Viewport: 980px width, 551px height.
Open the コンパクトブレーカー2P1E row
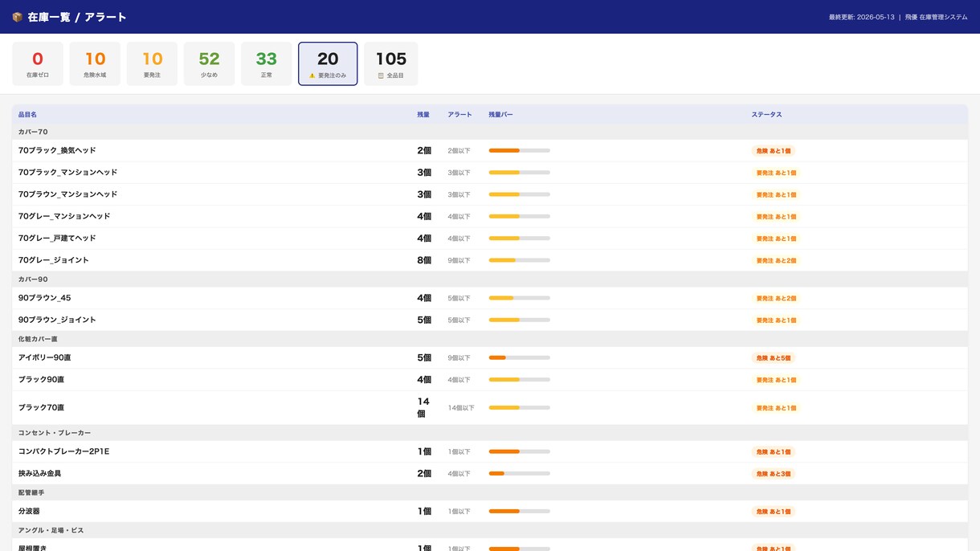point(490,451)
